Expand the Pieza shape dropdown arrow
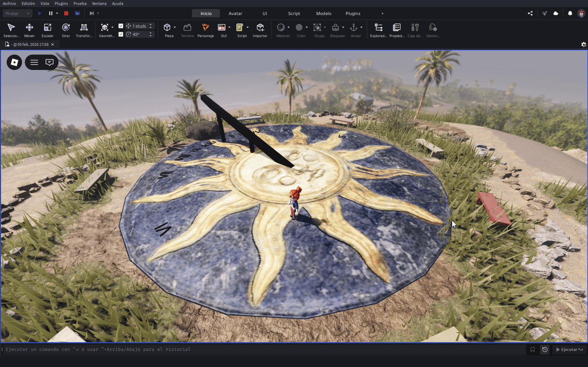Viewport: 588px width, 367px height. point(175,27)
